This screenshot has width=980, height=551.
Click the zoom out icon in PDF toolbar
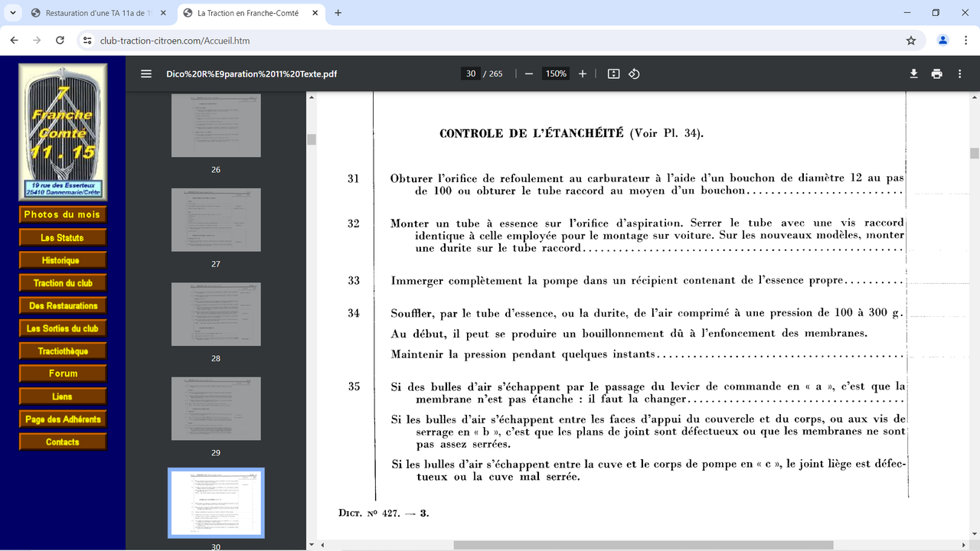pyautogui.click(x=528, y=73)
